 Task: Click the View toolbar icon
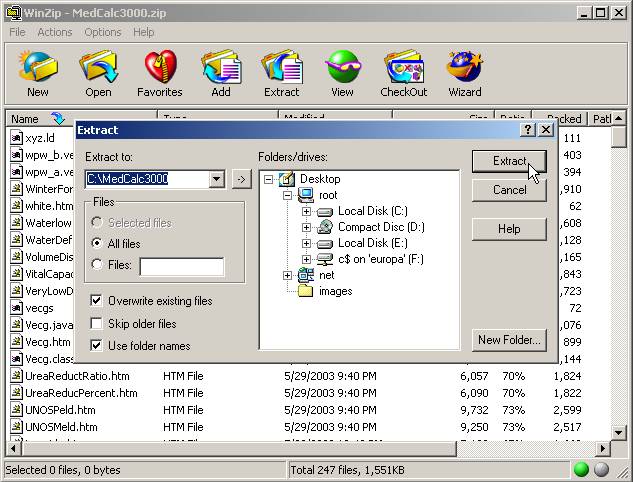342,74
